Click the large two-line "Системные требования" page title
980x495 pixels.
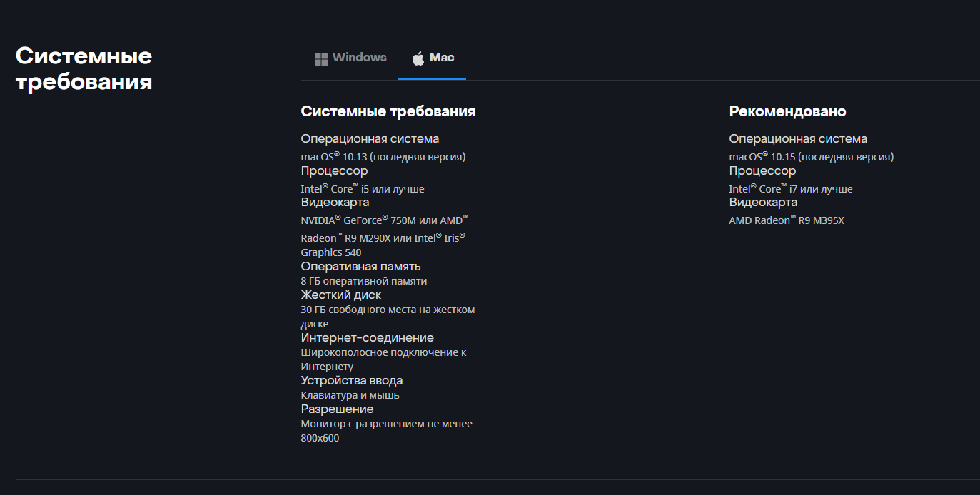(x=84, y=68)
